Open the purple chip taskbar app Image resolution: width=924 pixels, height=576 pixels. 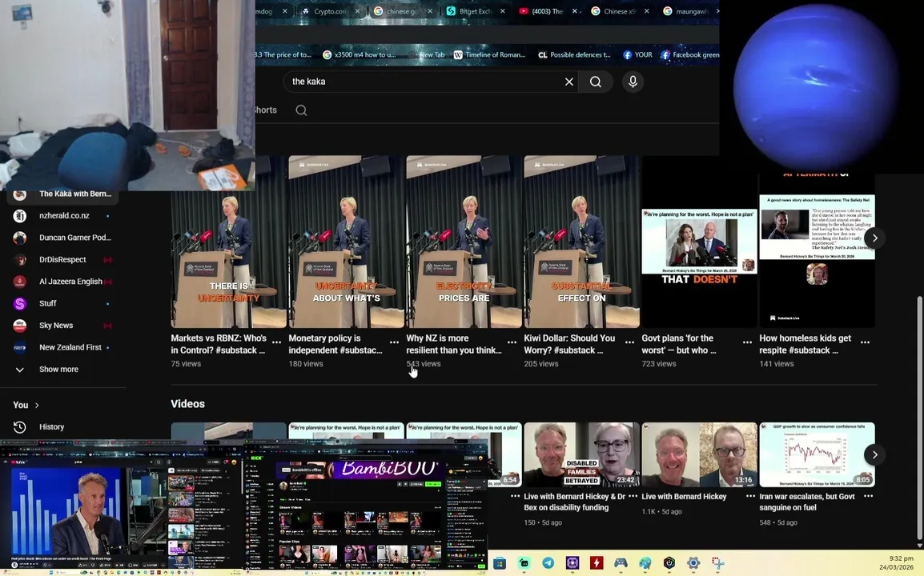click(572, 563)
